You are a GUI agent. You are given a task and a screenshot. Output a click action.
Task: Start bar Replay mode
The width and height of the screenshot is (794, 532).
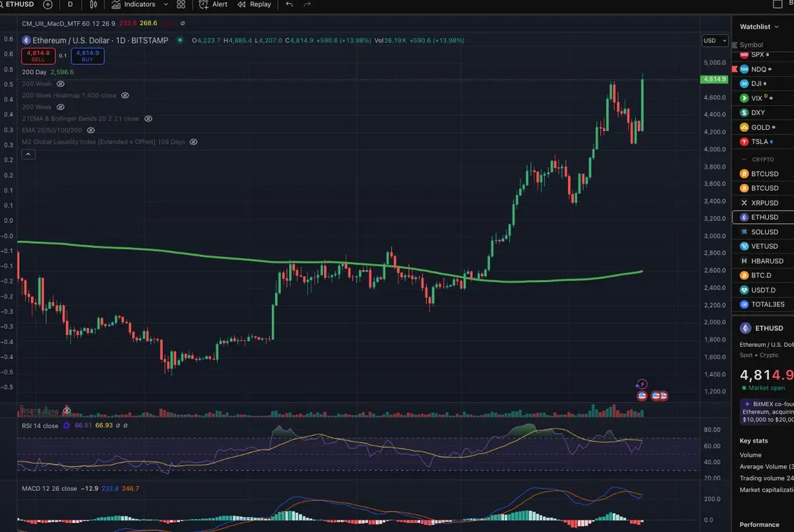click(254, 4)
